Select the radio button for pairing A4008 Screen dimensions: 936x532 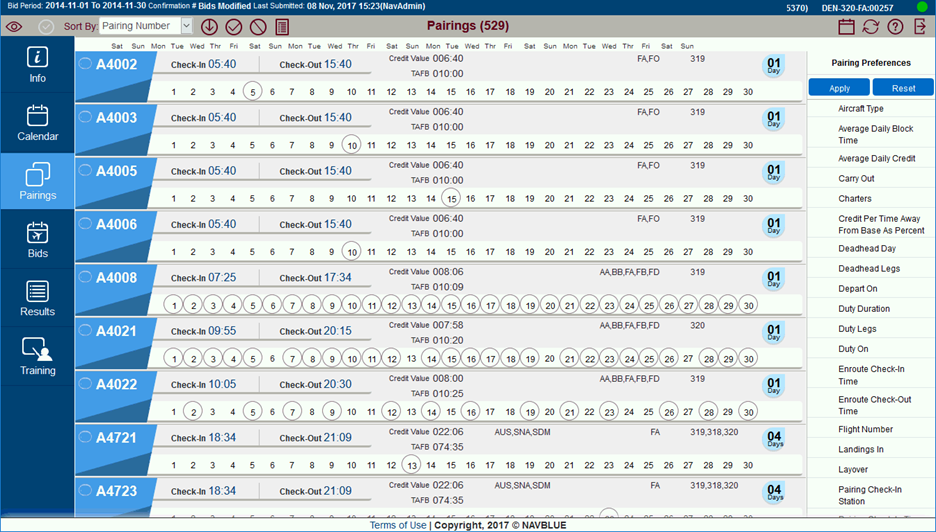click(85, 276)
